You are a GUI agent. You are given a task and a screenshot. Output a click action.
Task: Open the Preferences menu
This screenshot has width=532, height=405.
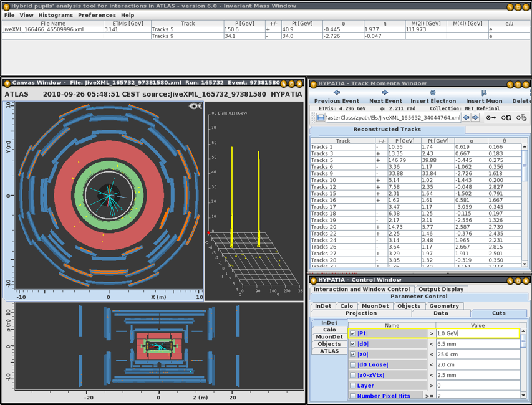pos(97,15)
